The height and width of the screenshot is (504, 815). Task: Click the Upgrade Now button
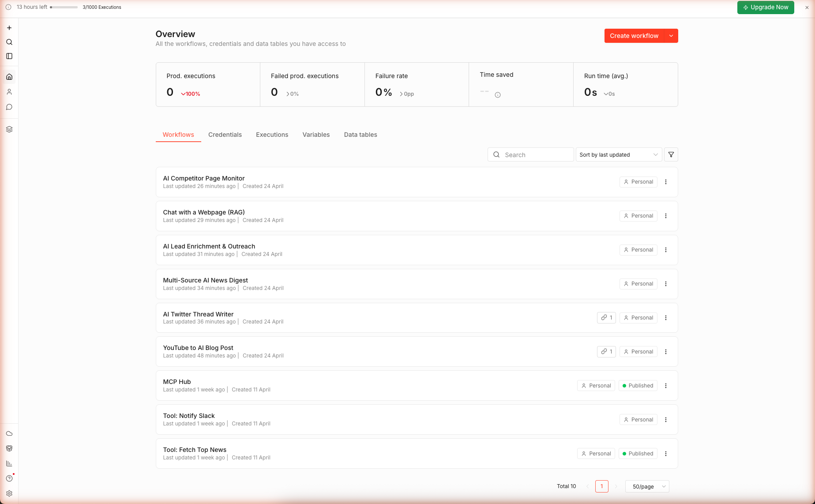pos(765,7)
